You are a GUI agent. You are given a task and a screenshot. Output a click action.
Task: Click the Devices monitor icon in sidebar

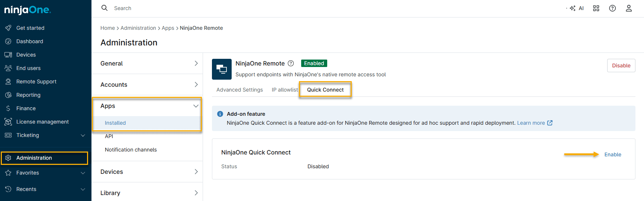point(8,55)
